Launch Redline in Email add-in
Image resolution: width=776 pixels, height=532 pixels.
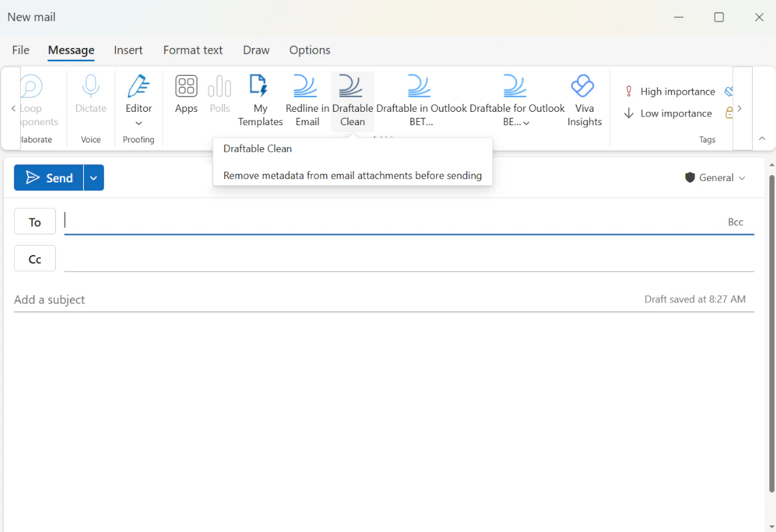pos(307,100)
